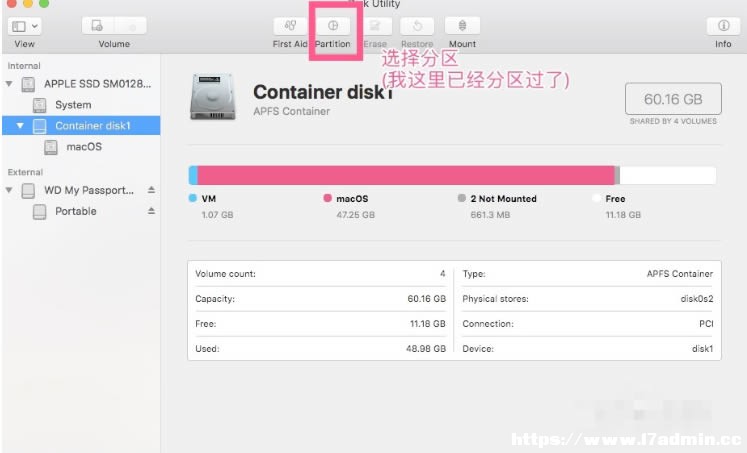Click the 'SHARED BY 4 VOLUMES' caption
This screenshot has height=453, width=747.
tap(673, 121)
